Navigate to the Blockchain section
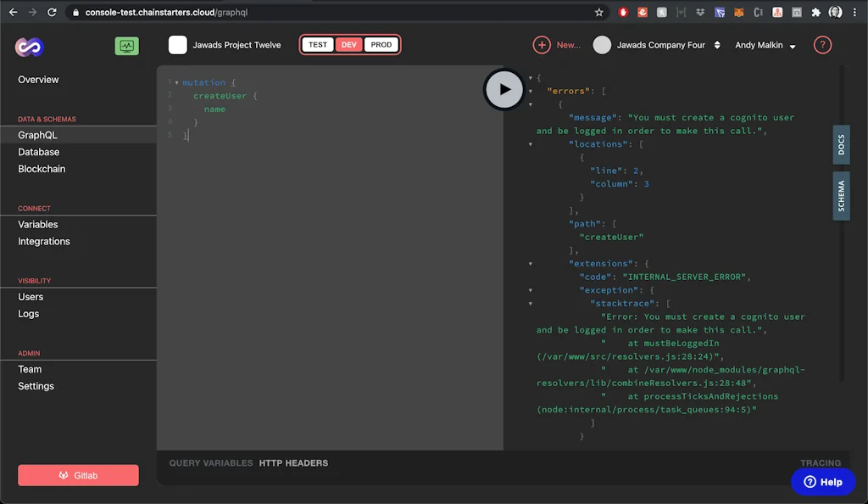 [40, 169]
